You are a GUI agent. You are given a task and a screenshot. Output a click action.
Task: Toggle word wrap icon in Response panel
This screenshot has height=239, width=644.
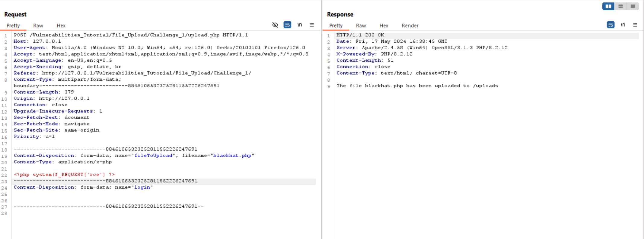(x=611, y=25)
